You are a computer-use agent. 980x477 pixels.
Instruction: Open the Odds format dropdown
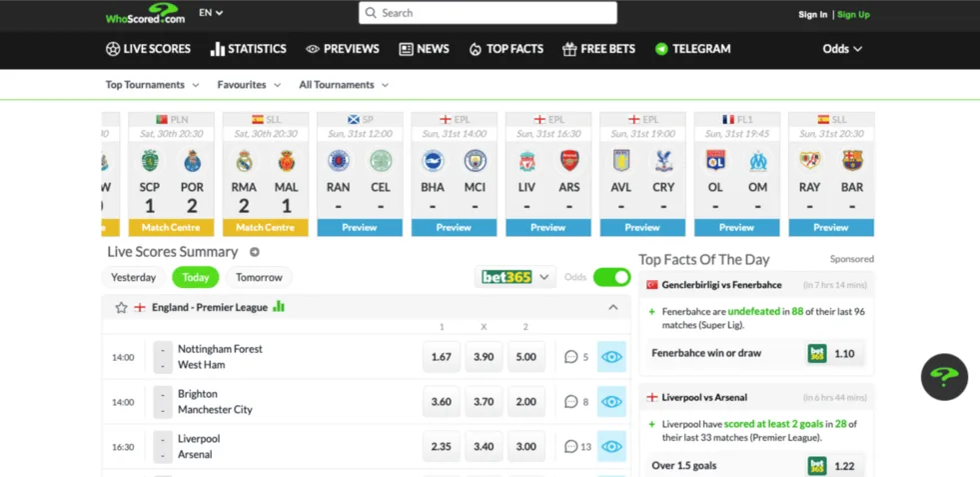click(x=842, y=49)
